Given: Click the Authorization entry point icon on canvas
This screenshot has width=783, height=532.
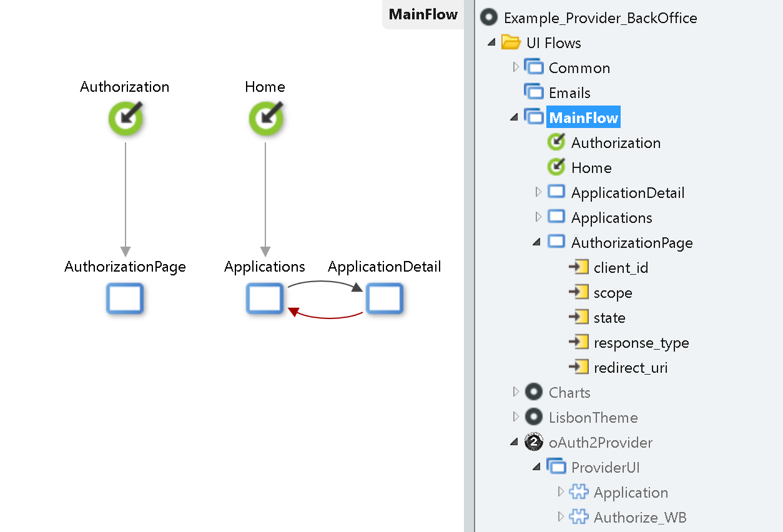Looking at the screenshot, I should point(126,119).
